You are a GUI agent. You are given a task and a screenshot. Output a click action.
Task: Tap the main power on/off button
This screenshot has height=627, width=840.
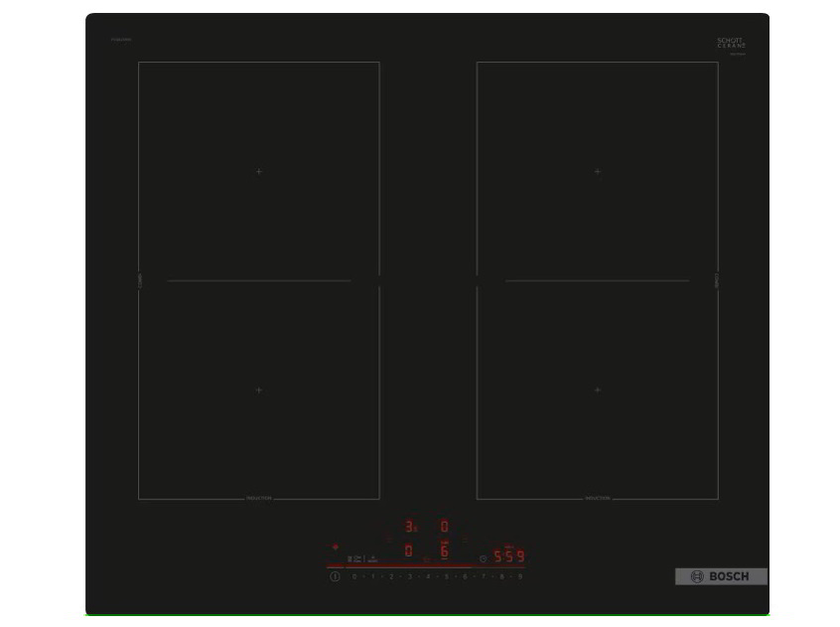click(x=335, y=576)
